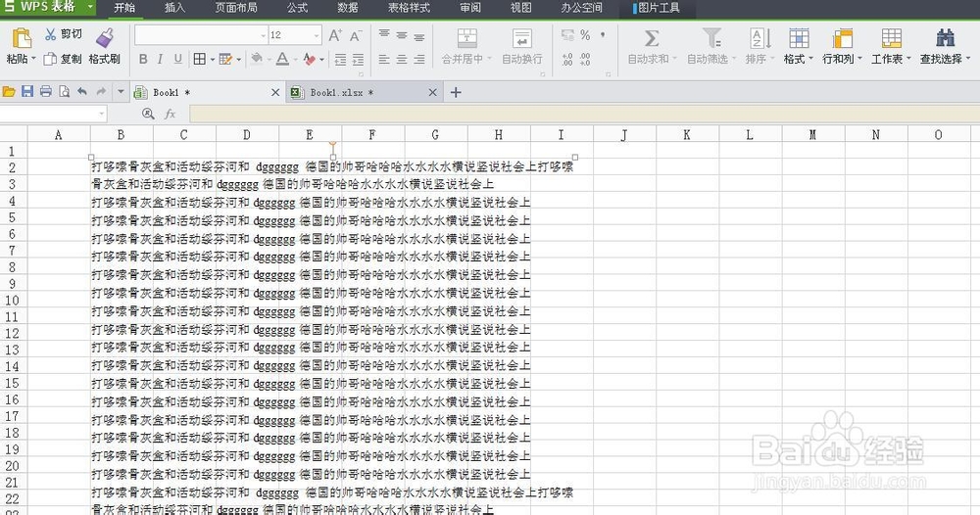The height and width of the screenshot is (515, 980).
Task: Click the Paste (粘贴) clipboard icon
Action: click(22, 39)
